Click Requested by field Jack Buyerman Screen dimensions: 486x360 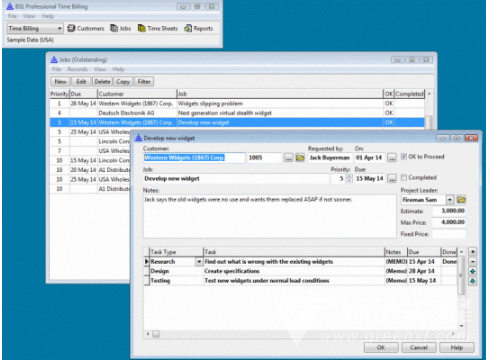click(330, 158)
